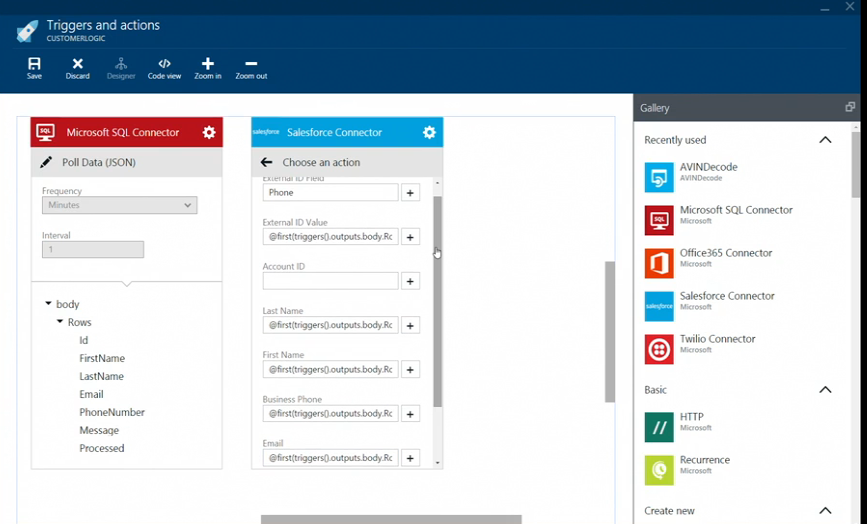867x524 pixels.
Task: Add Office365 Connector from Gallery
Action: pyautogui.click(x=659, y=262)
